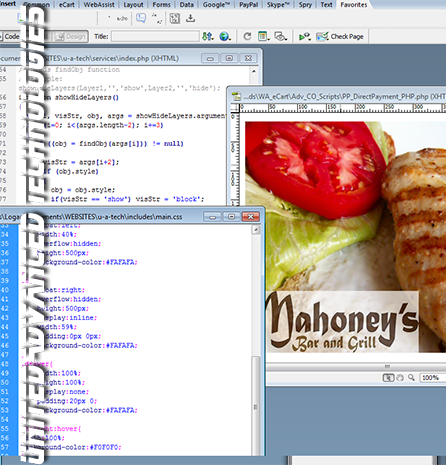446x465 pixels.
Task: Open Preview in Browser globe menu
Action: (225, 36)
